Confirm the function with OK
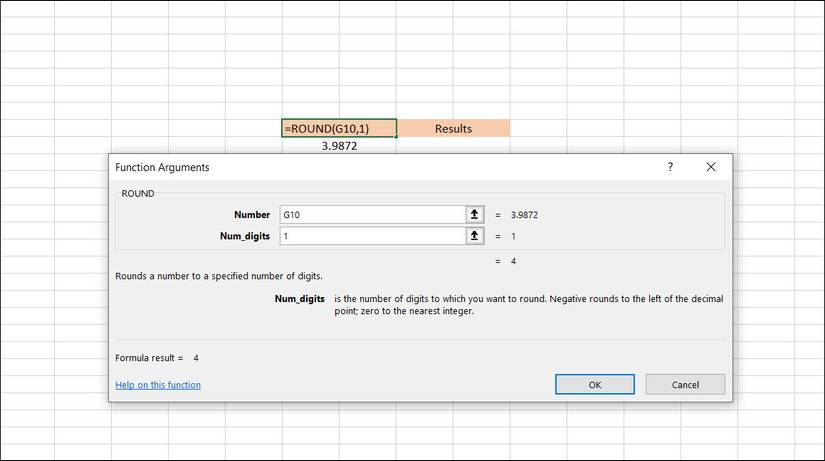This screenshot has height=461, width=825. [x=595, y=385]
